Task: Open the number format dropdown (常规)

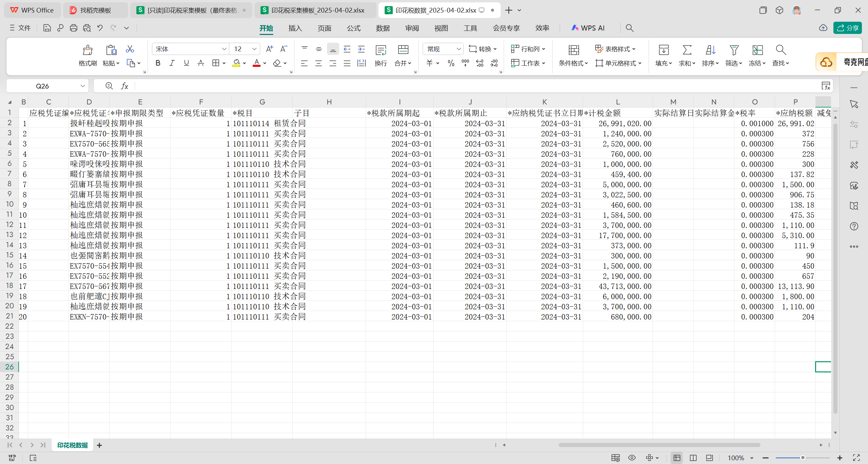Action: click(459, 49)
